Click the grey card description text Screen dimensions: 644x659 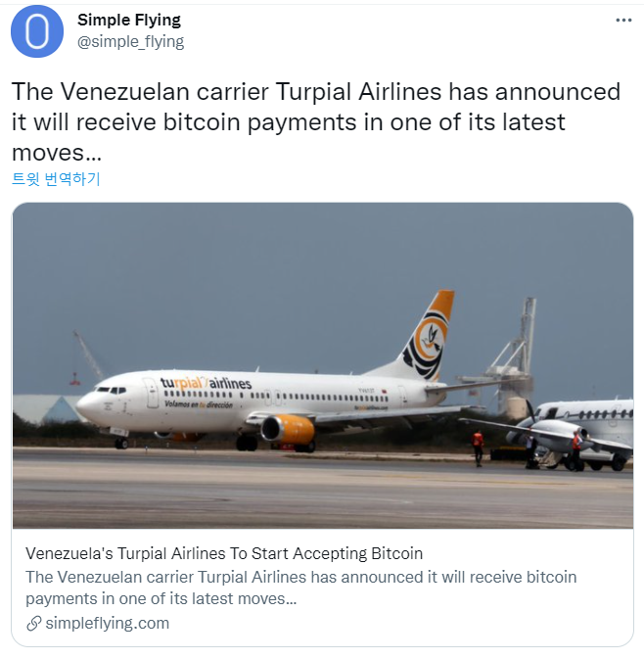click(300, 588)
